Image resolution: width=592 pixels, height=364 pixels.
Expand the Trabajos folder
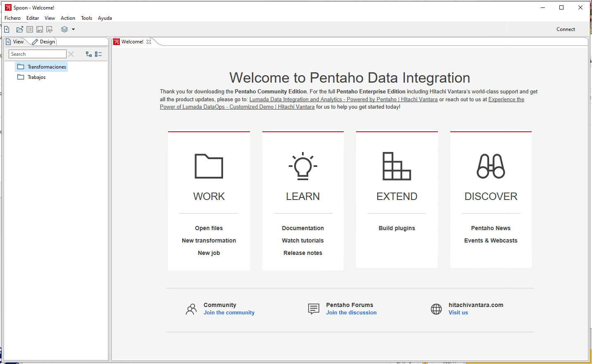click(x=36, y=77)
